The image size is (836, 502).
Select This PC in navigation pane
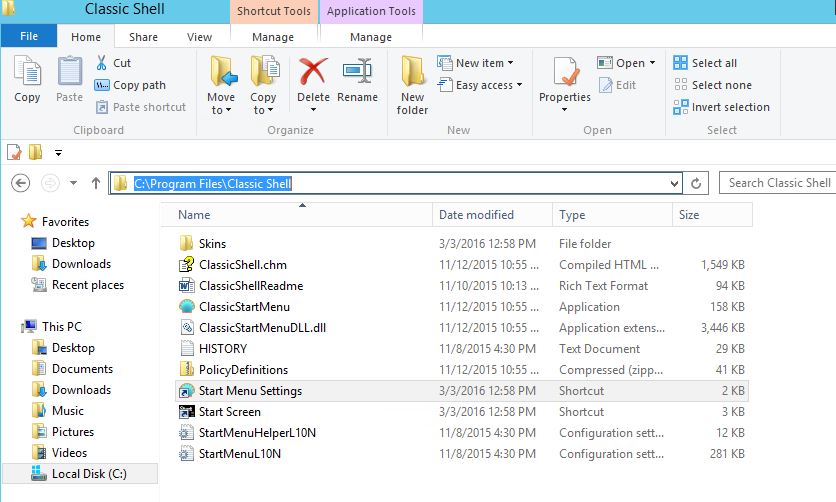click(52, 327)
